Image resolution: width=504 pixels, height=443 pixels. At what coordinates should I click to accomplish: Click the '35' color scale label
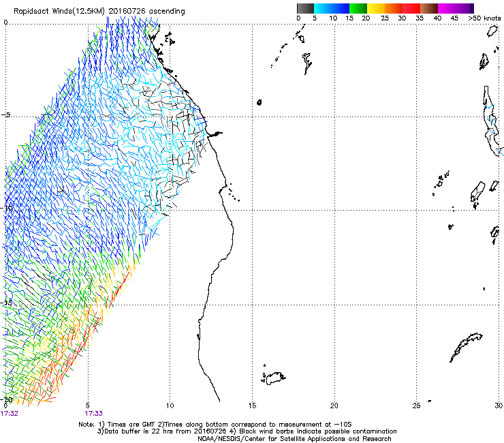(x=420, y=18)
